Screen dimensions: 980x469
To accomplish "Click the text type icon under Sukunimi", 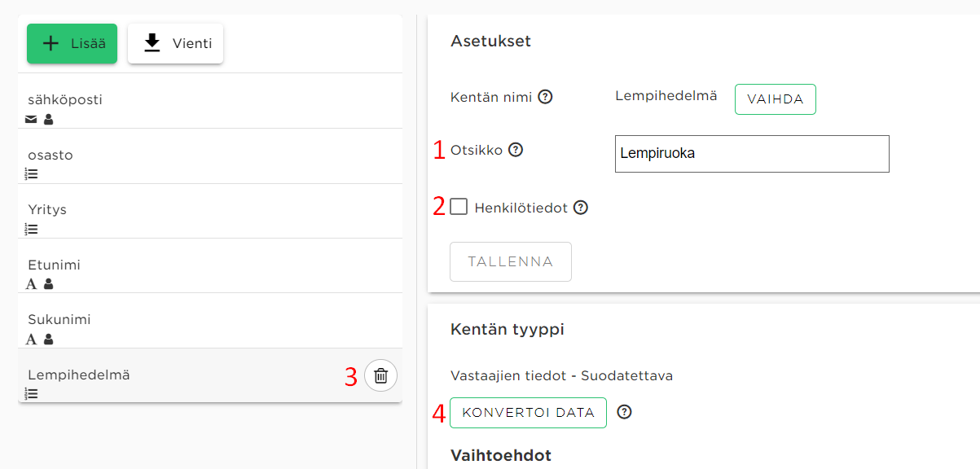I will 32,339.
